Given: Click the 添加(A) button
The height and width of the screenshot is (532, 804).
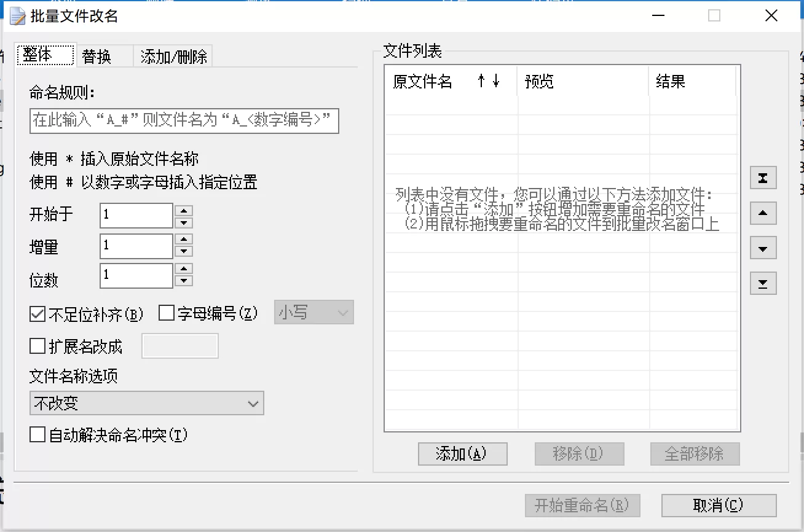Looking at the screenshot, I should 462,454.
